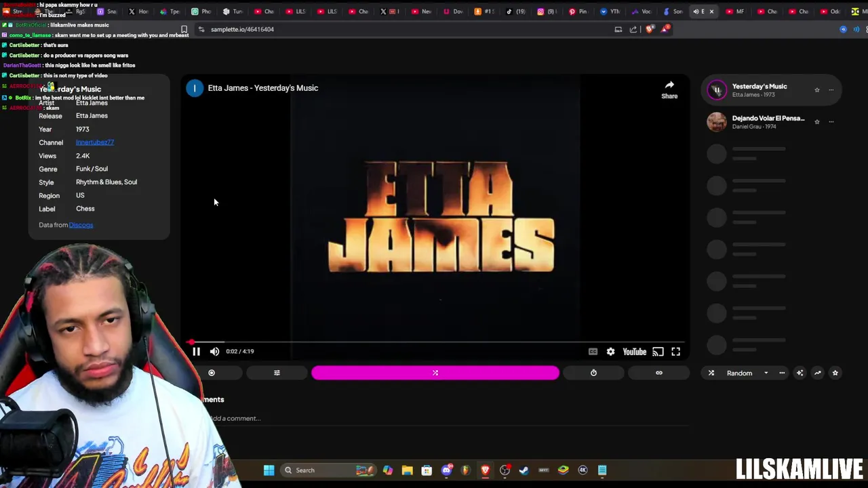
Task: Click the video progress bar
Action: pos(434,342)
